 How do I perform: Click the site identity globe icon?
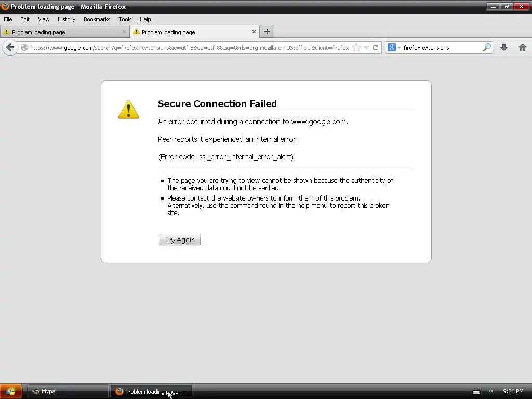pos(24,47)
